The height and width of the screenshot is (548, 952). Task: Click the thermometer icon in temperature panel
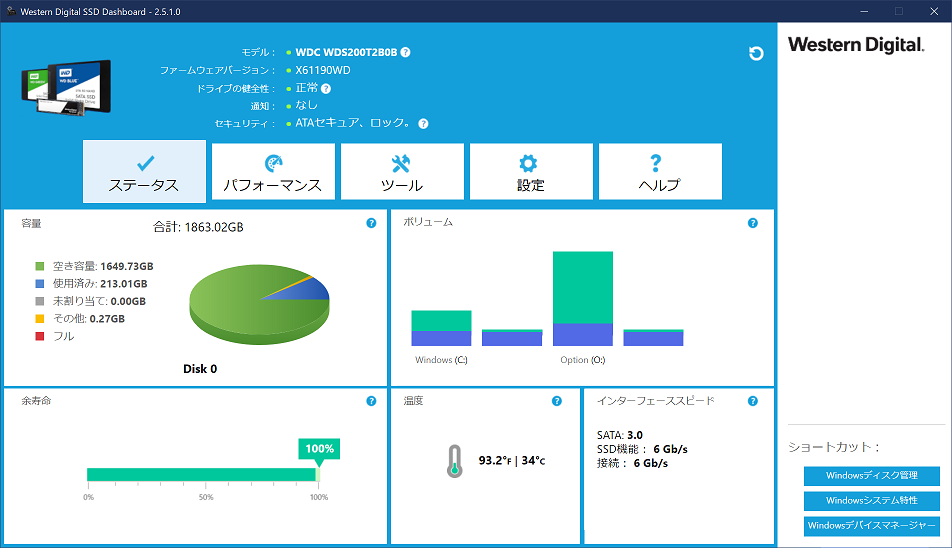click(x=455, y=461)
